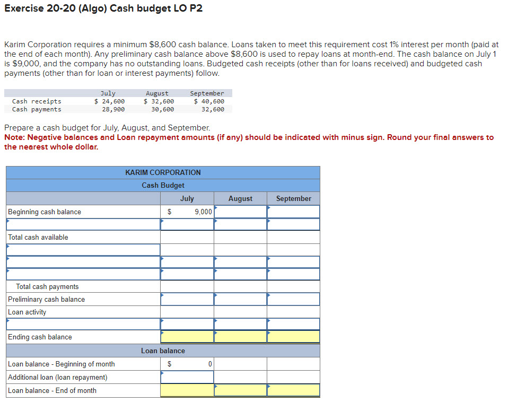508x420 pixels.
Task: Click the yellow Loan balance end of month cell
Action: (x=187, y=389)
